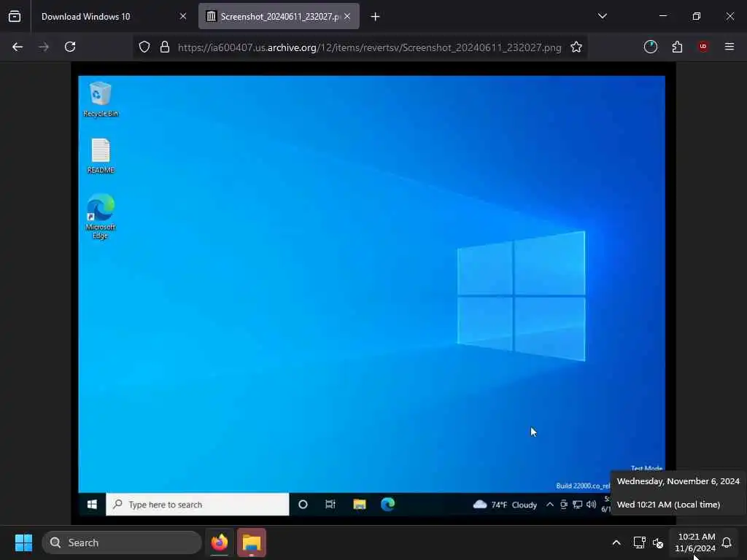Open Firefox from the taskbar

[x=219, y=542]
